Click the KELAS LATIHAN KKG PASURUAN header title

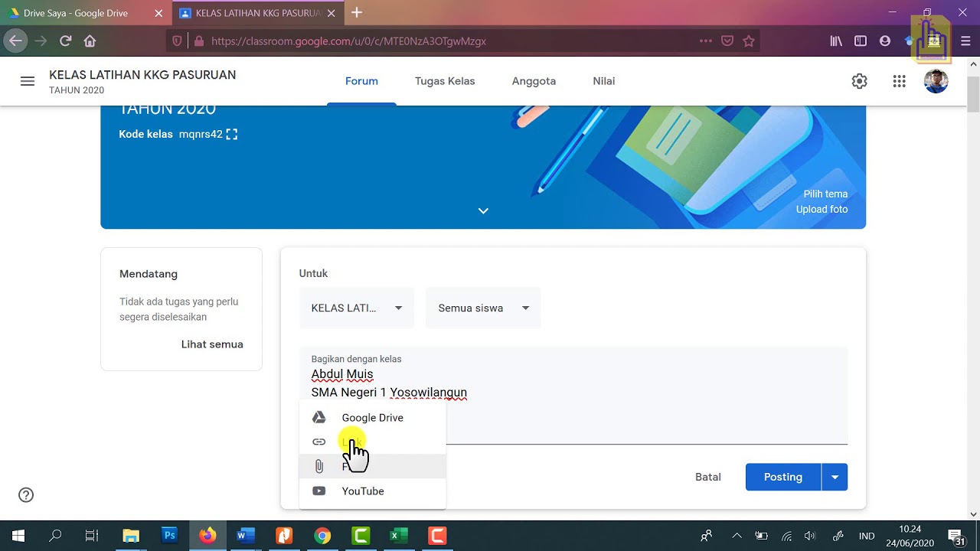(x=142, y=75)
